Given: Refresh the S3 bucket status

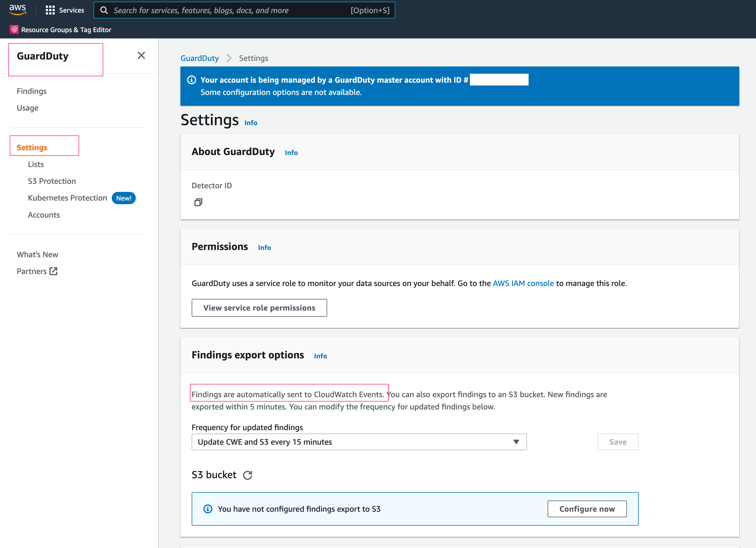Looking at the screenshot, I should [x=247, y=475].
